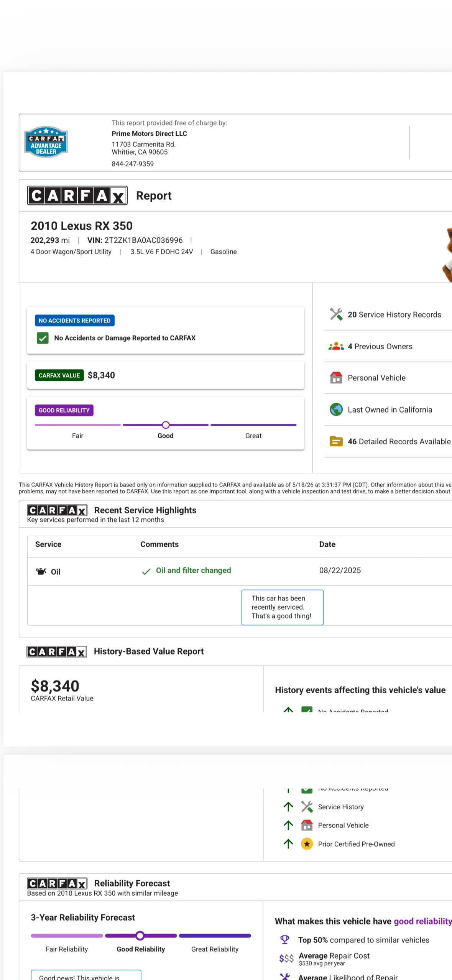Click the dealer phone number 844-247-9359
452x980 pixels.
coord(133,164)
